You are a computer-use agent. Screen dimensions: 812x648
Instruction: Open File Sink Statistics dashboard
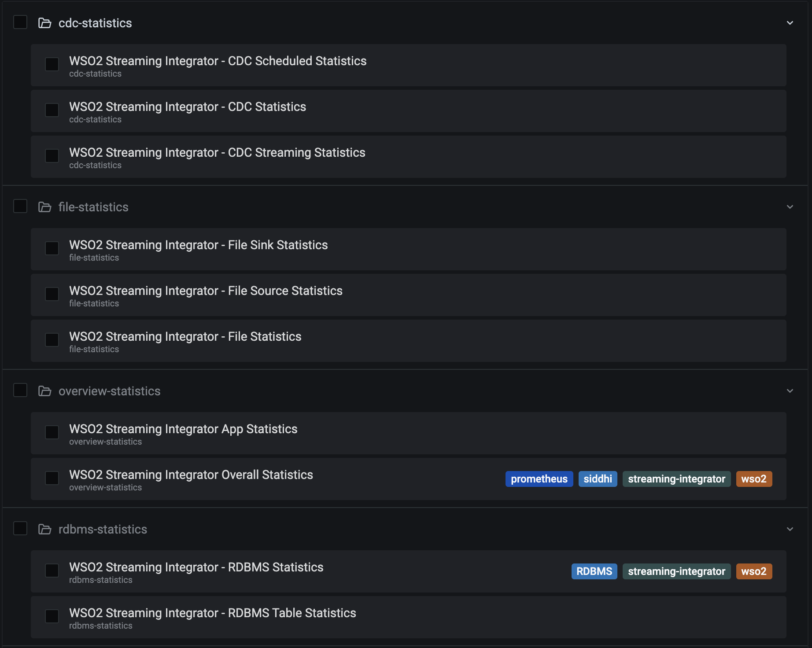198,245
